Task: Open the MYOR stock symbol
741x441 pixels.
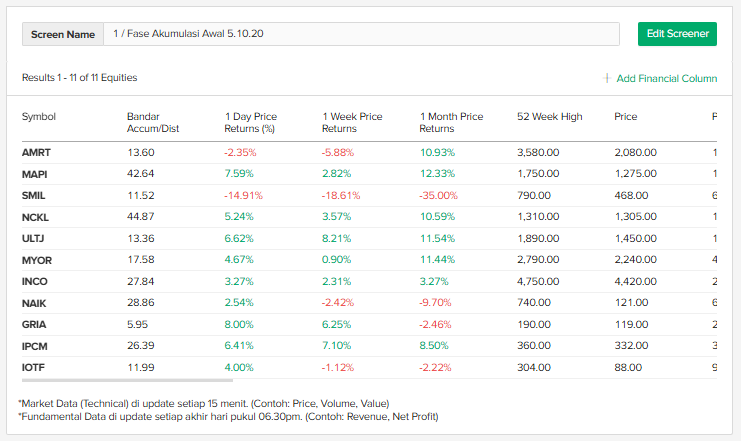Action: click(36, 260)
